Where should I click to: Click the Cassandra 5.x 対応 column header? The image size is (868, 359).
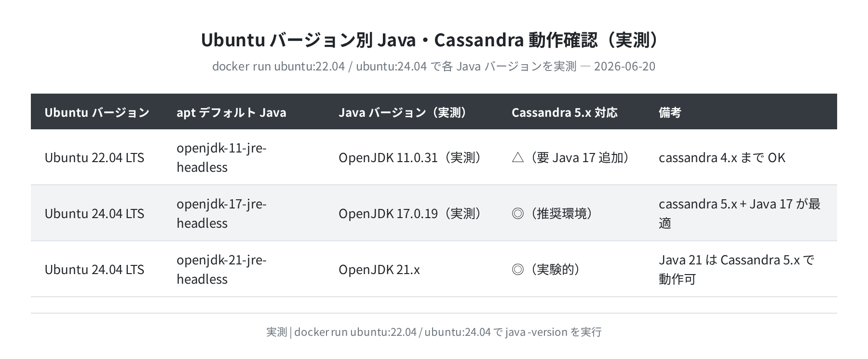pyautogui.click(x=565, y=112)
